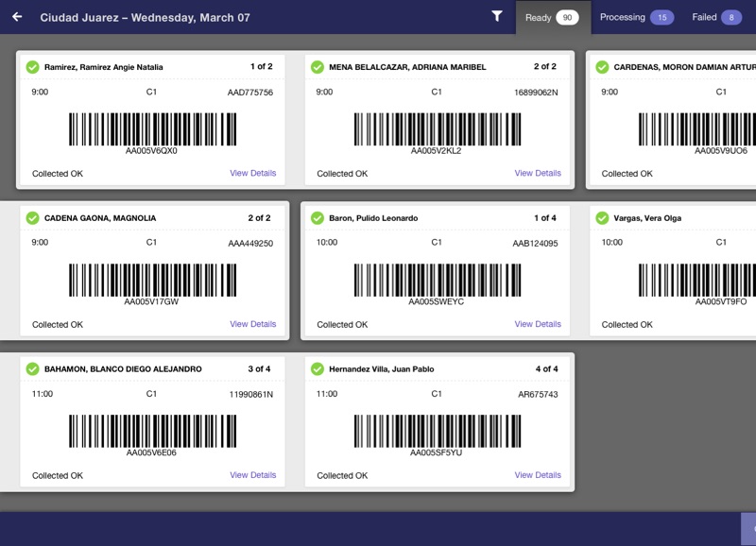Screen dimensions: 756x546
Task: Select barcode AA005V6QX0
Action: point(152,133)
